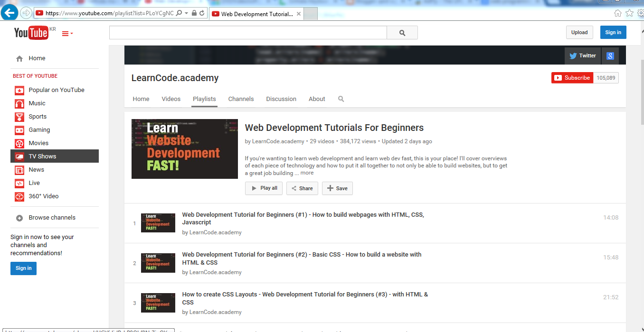Click the blue Sign in button at top
The height and width of the screenshot is (332, 644).
pyautogui.click(x=613, y=32)
